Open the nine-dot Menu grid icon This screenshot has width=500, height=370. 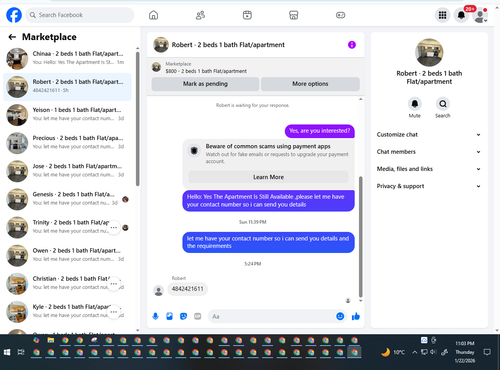click(442, 15)
